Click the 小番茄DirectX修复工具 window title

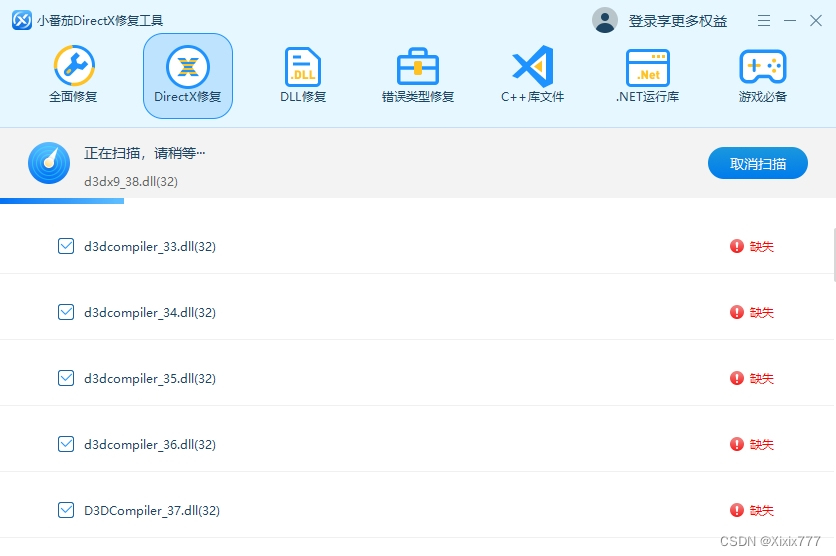point(100,21)
